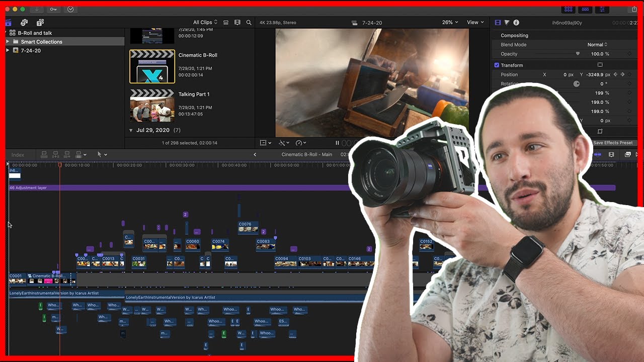Select the Talking Part 1 project thumbnail

[x=152, y=106]
